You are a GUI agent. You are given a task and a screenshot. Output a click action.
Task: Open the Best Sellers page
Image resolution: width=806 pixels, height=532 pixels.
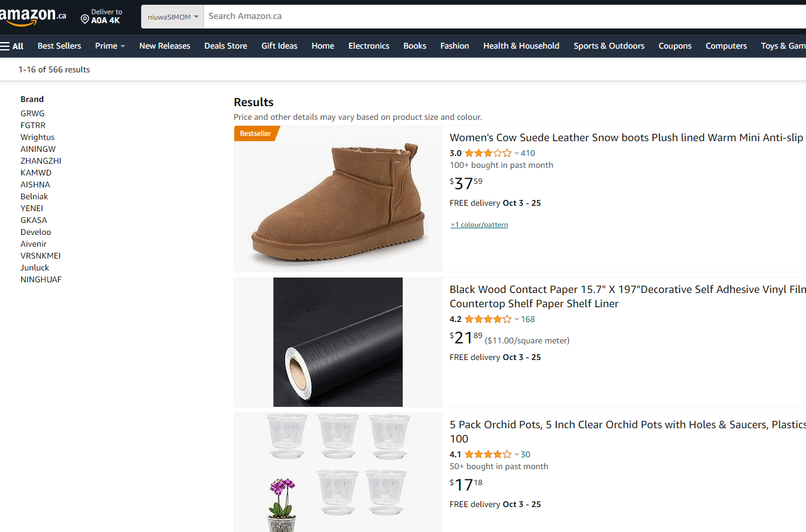click(59, 46)
